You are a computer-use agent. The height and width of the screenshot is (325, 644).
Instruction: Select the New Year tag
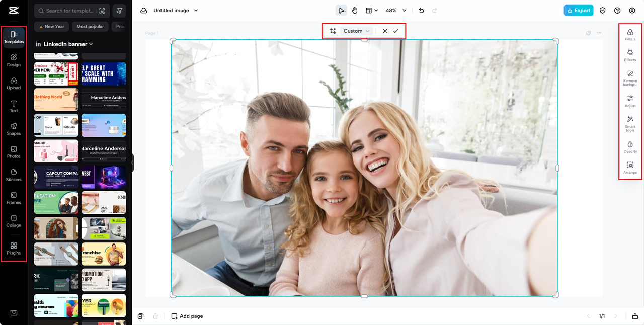(50, 26)
